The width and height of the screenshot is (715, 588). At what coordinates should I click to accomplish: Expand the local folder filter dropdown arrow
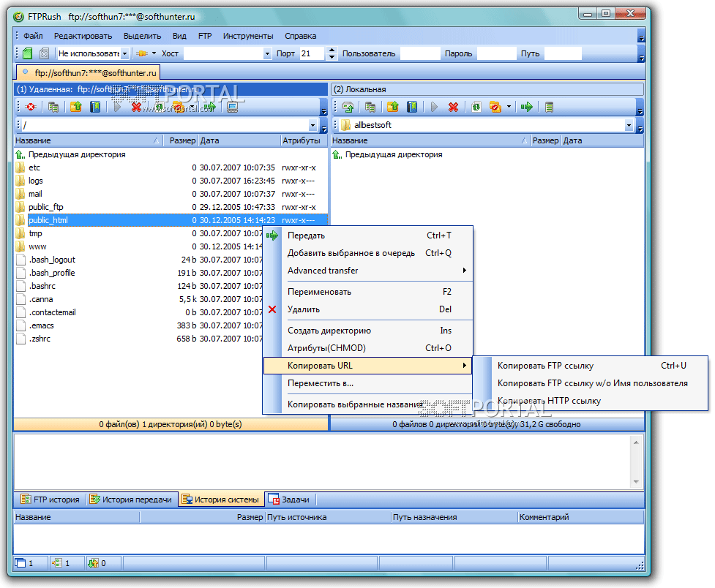509,107
